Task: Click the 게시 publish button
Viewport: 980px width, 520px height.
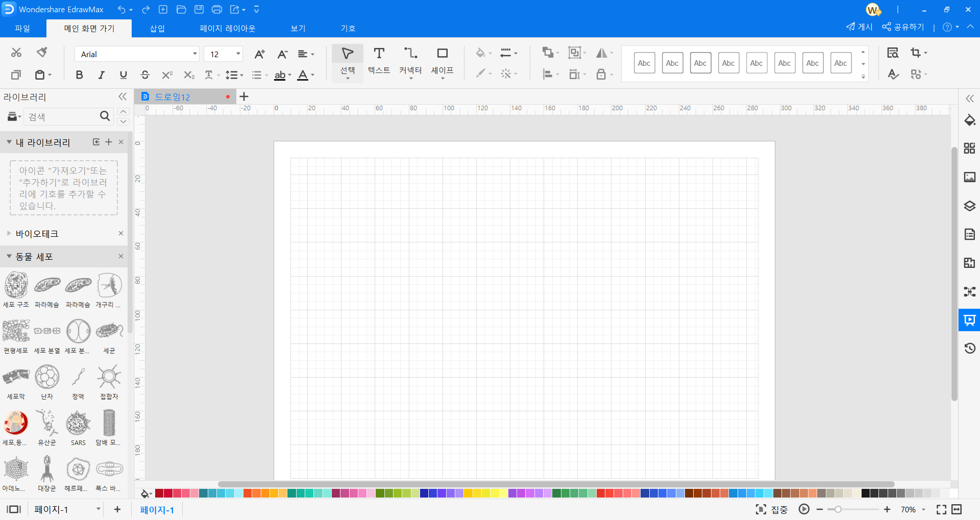Action: [x=860, y=27]
